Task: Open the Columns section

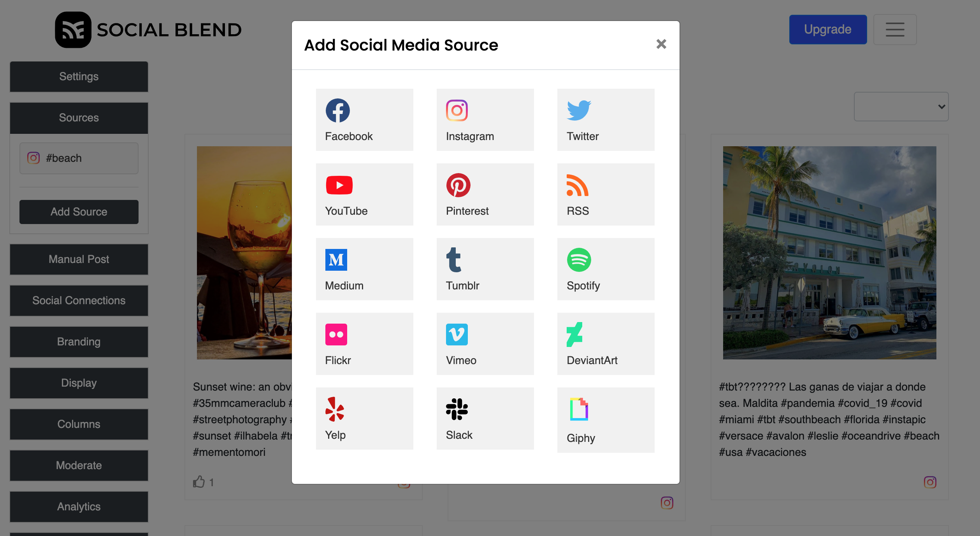Action: tap(79, 424)
